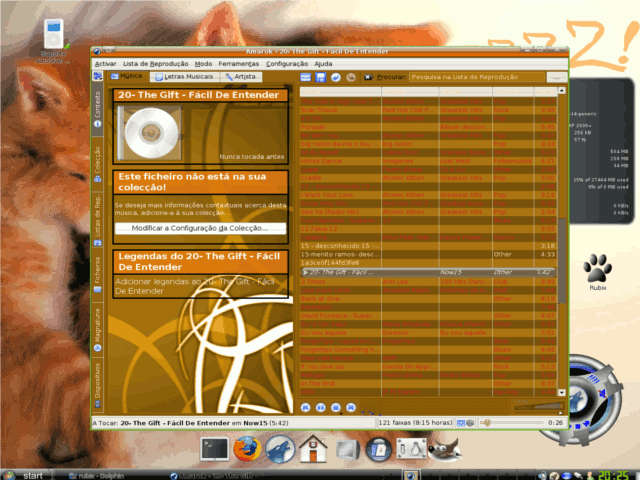Click the Adicionar legendas link
640x480 pixels.
[x=195, y=286]
